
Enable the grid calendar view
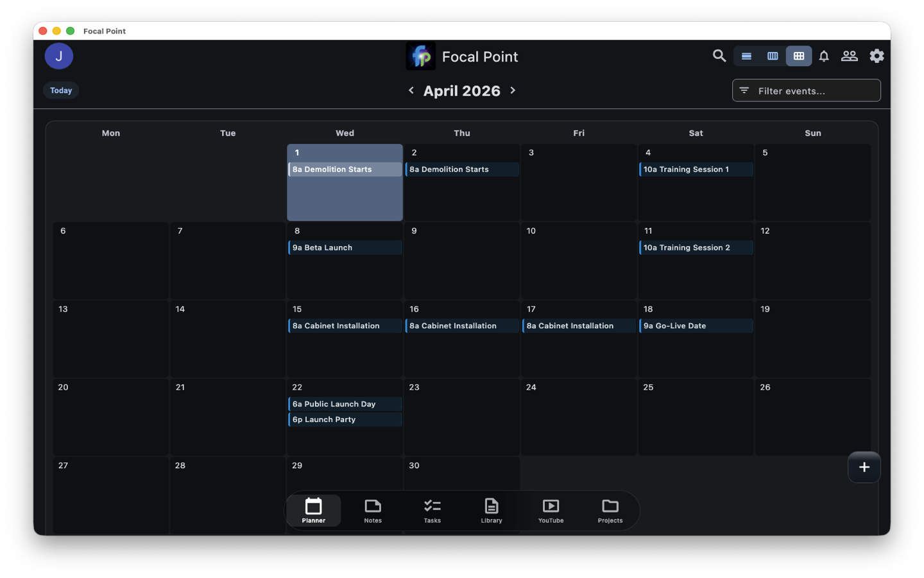798,56
